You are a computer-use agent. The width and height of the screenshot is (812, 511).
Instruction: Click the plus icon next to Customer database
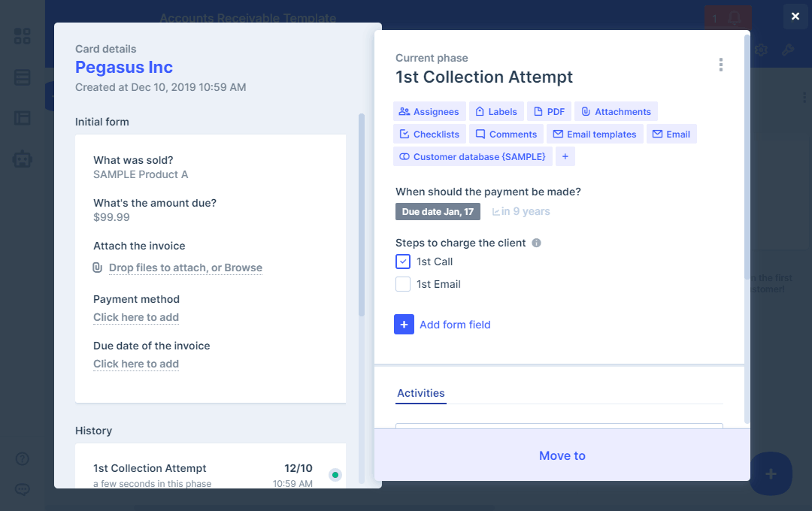[565, 156]
